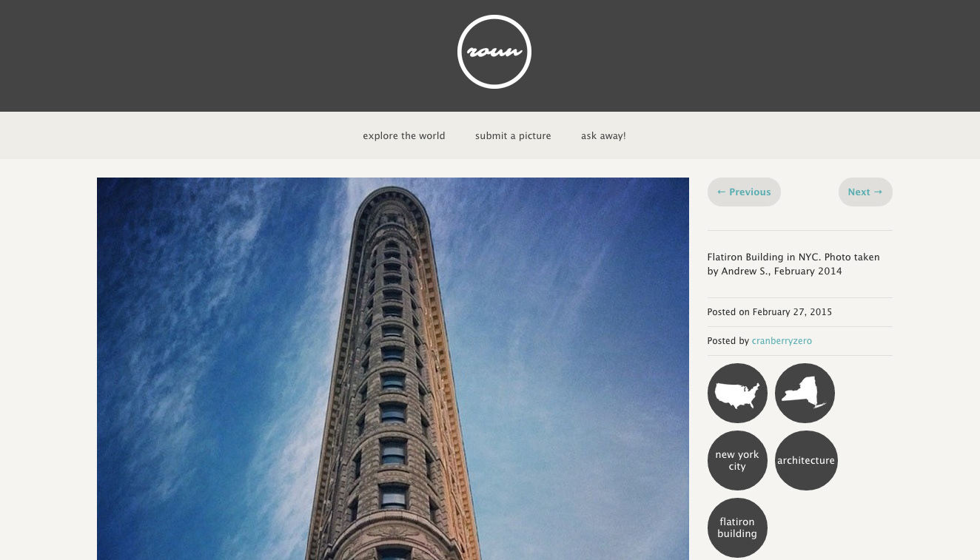Select the United States map tag icon
This screenshot has width=980, height=560.
coord(737,393)
